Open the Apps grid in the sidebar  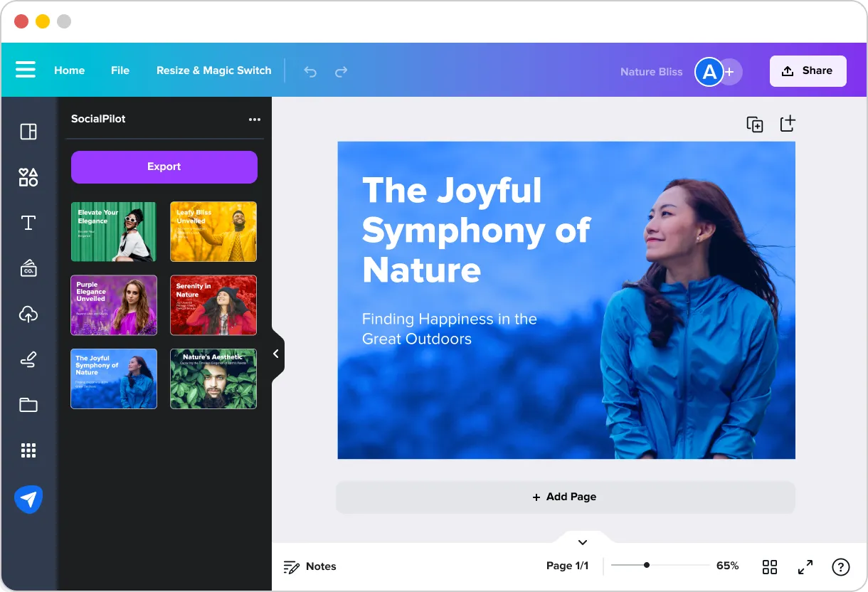click(x=28, y=450)
